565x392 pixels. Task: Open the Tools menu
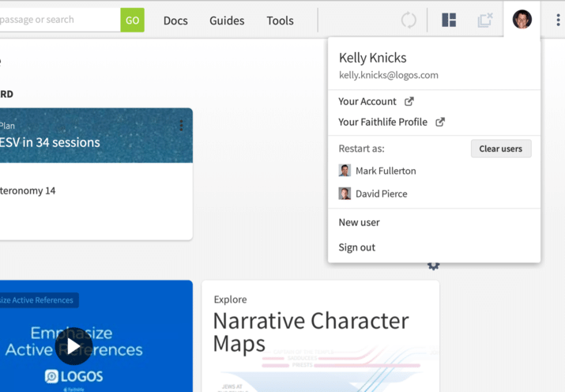(280, 21)
